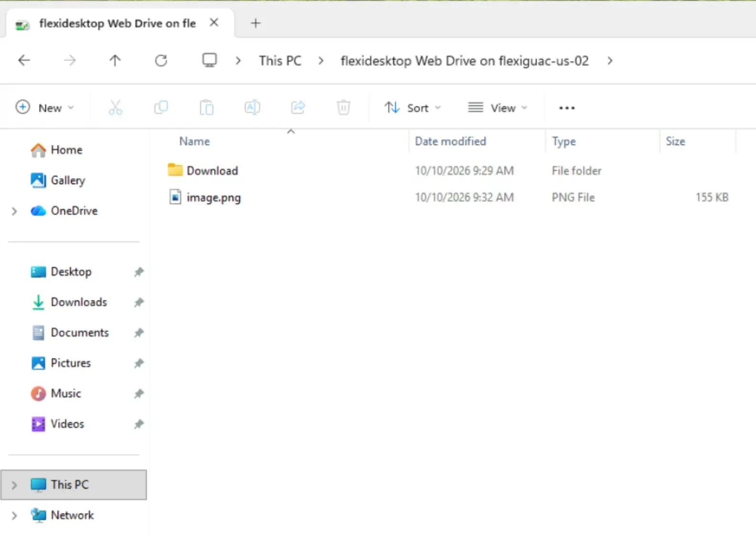Expand chevron after flexiguac-us-02 breadcrumb
The image size is (756, 538).
(610, 61)
